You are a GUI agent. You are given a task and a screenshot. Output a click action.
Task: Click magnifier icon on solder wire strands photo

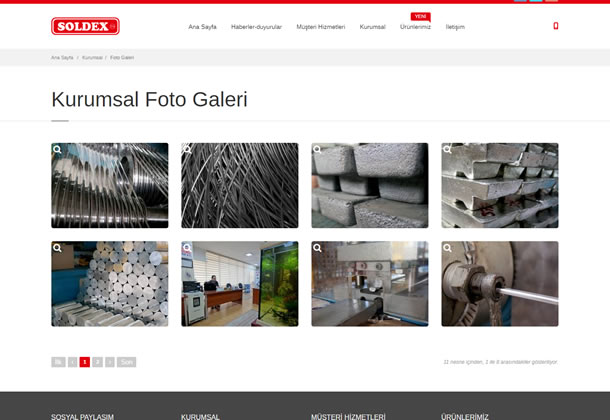(187, 149)
